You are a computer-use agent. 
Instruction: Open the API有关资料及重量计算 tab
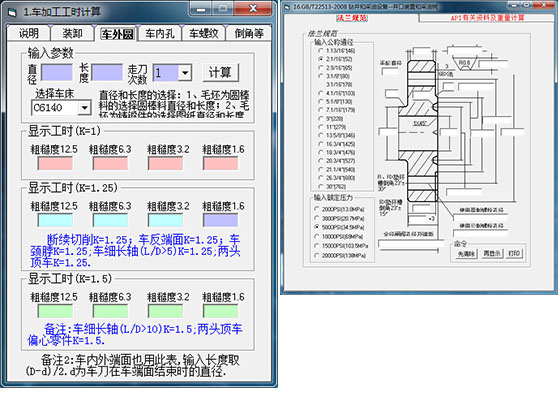click(x=487, y=18)
